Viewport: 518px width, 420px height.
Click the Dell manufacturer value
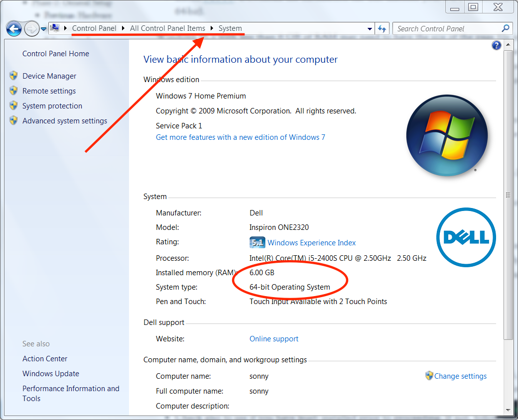[256, 213]
